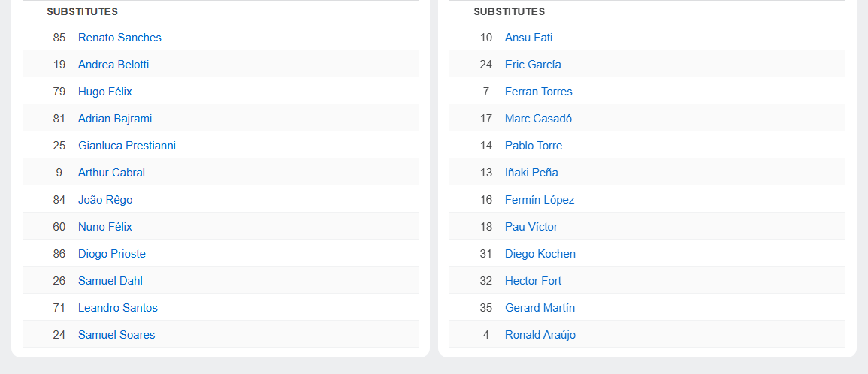Image resolution: width=868 pixels, height=374 pixels.
Task: Click Samuel Soares player link
Action: 116,335
